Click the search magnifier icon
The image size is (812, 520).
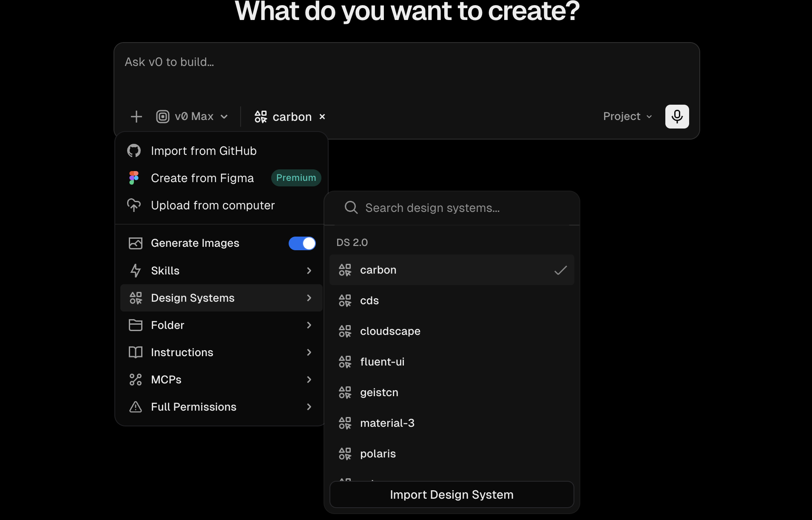tap(351, 208)
